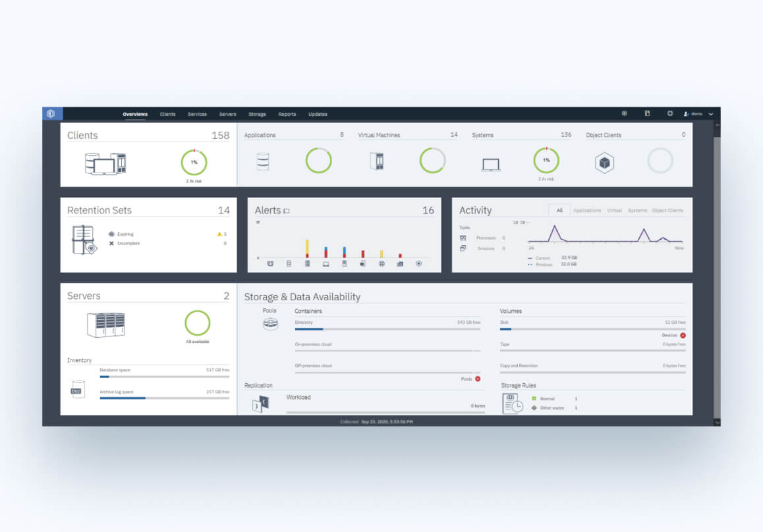Open the Servers menu in navigation bar
763x532 pixels.
227,115
